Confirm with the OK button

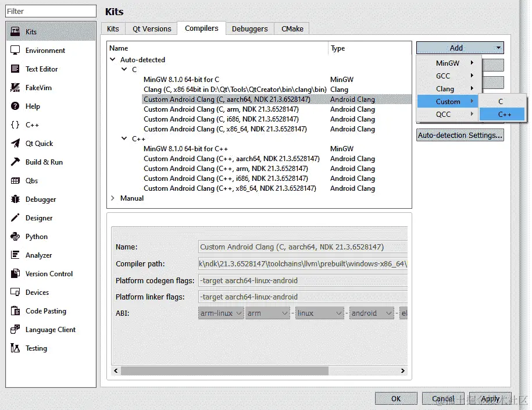[x=396, y=398]
